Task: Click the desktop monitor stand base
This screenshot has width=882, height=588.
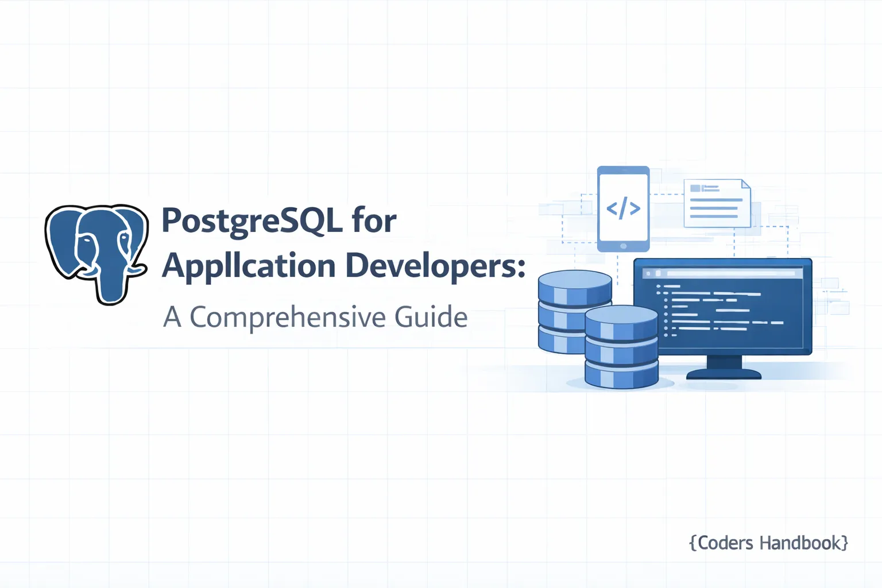Action: (724, 374)
